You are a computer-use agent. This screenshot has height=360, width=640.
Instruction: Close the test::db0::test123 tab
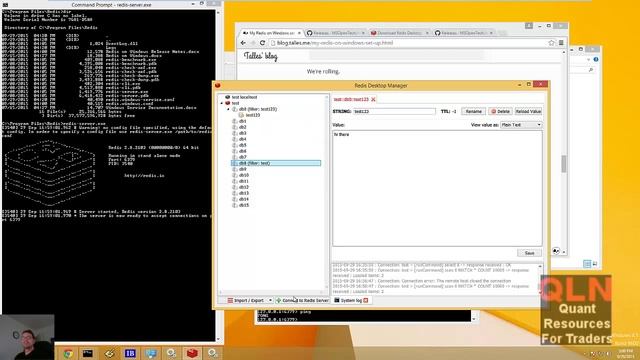[373, 99]
